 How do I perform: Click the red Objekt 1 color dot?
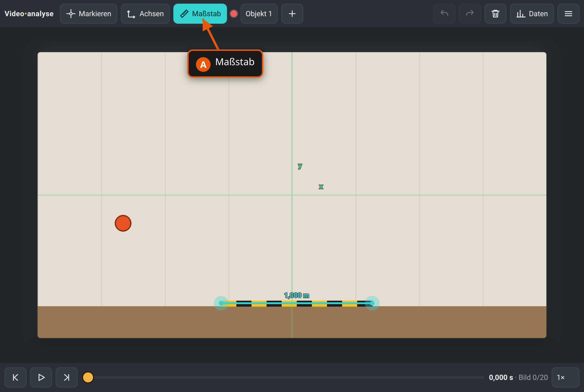tap(234, 14)
